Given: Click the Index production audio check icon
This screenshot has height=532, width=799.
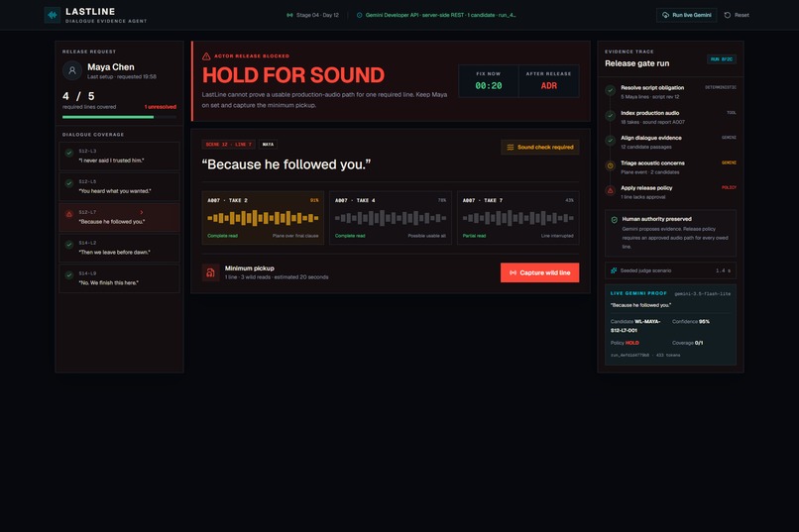Looking at the screenshot, I should pyautogui.click(x=610, y=116).
